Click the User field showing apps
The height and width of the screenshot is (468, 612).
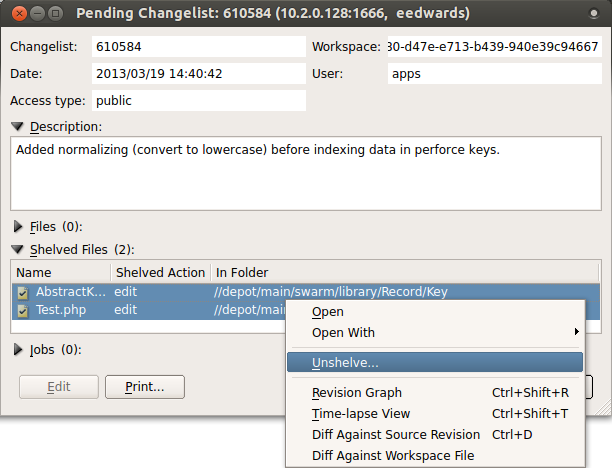pyautogui.click(x=495, y=74)
